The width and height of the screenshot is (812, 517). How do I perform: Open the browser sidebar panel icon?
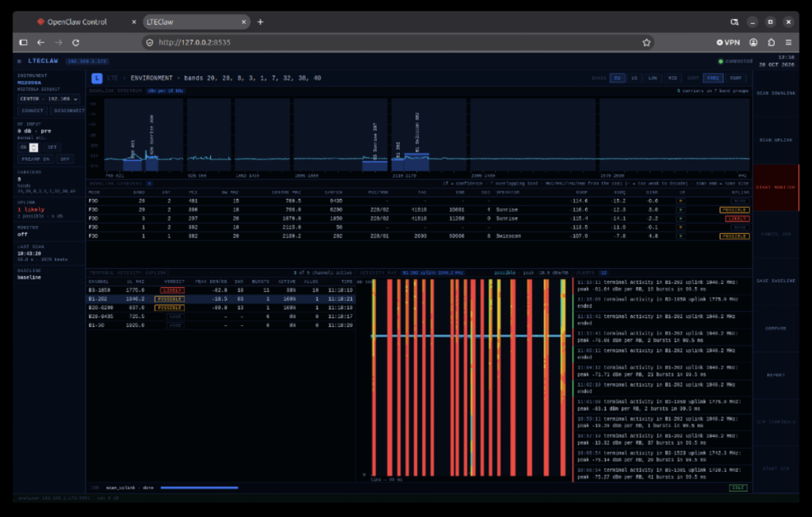click(23, 43)
